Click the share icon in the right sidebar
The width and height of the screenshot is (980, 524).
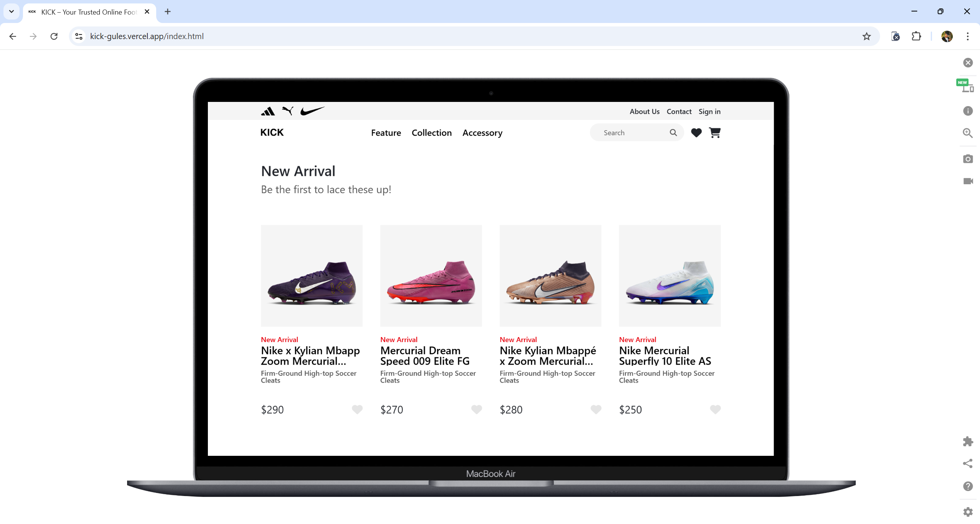968,464
